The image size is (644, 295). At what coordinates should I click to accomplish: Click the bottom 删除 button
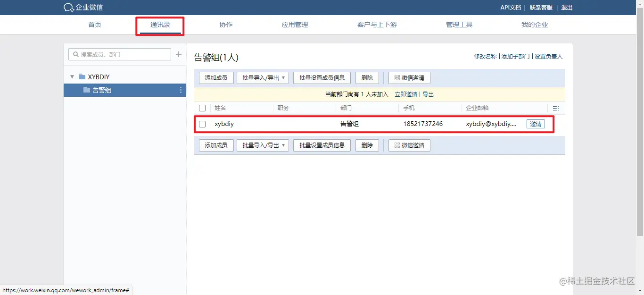tap(367, 145)
